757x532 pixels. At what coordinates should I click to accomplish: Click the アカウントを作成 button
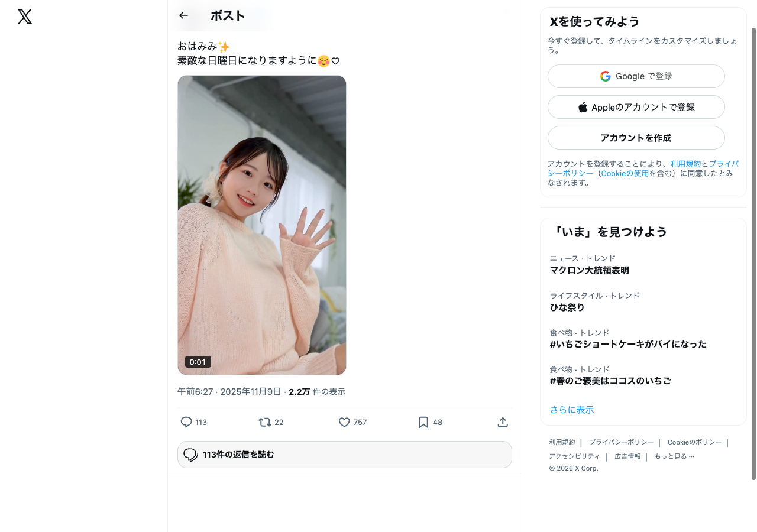[636, 138]
